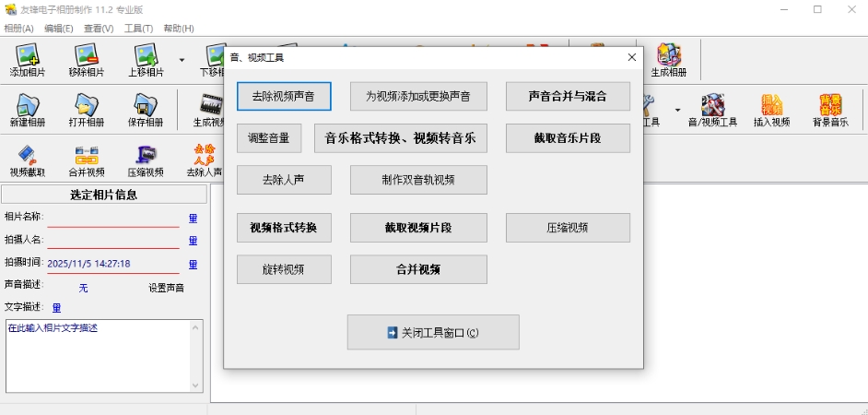
Task: Click the description box scroll down arrow
Action: [196, 385]
